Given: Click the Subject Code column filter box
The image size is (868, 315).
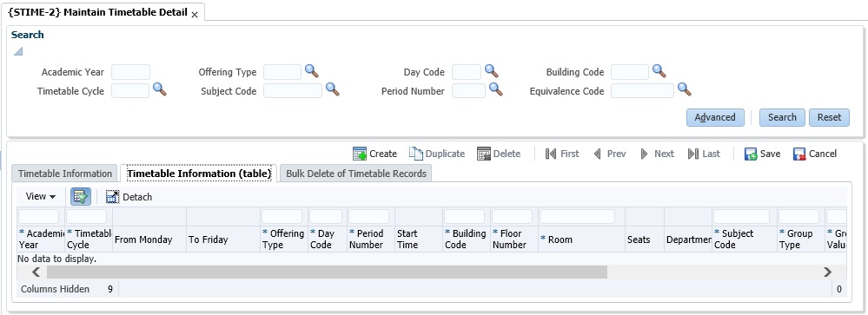Looking at the screenshot, I should pyautogui.click(x=742, y=217).
